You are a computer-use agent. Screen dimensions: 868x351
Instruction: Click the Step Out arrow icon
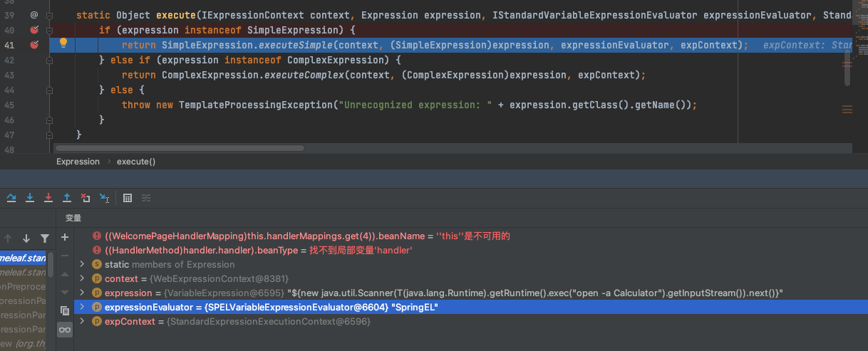point(67,198)
